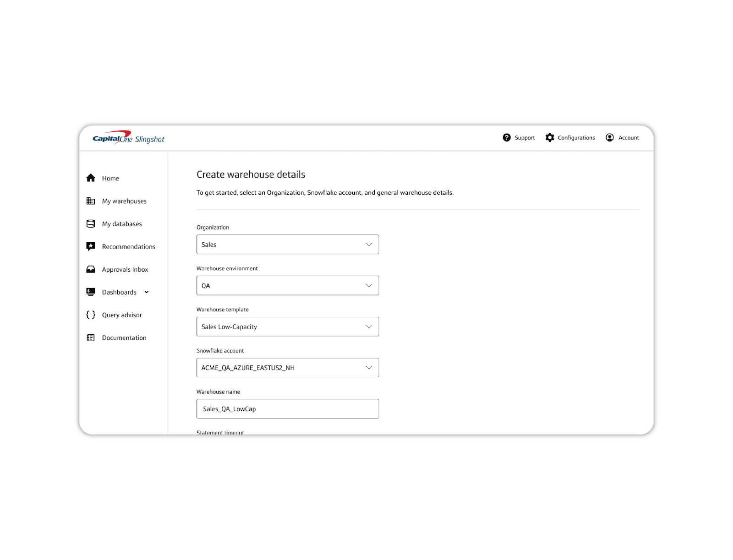Screen dimensions: 733x560
Task: Select the Warehouse name text field
Action: [287, 408]
